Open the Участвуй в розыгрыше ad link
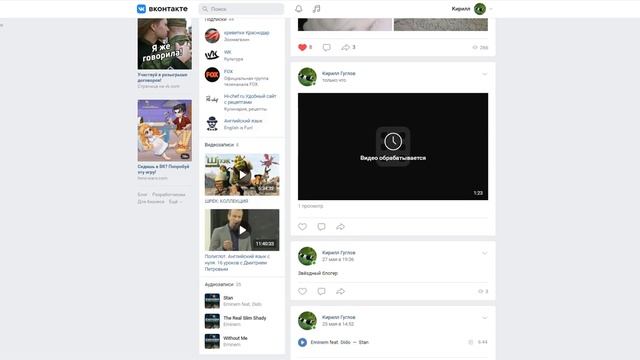This screenshot has height=360, width=640. point(162,78)
